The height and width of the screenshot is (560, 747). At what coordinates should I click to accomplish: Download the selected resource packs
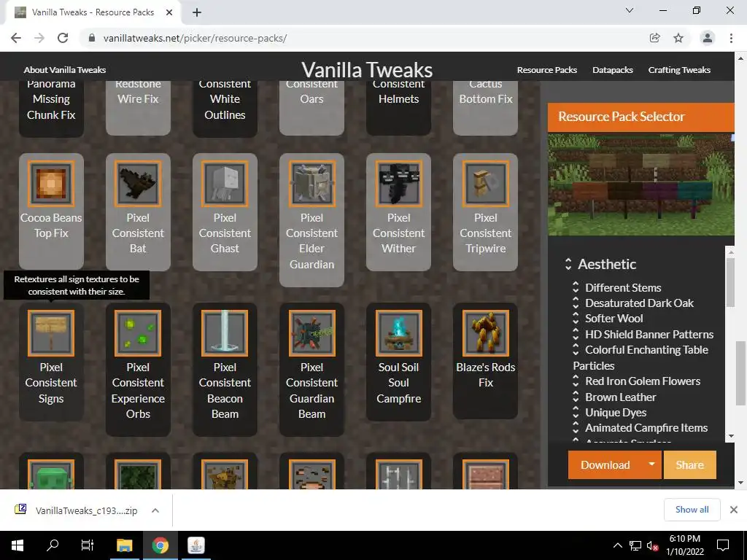(605, 464)
